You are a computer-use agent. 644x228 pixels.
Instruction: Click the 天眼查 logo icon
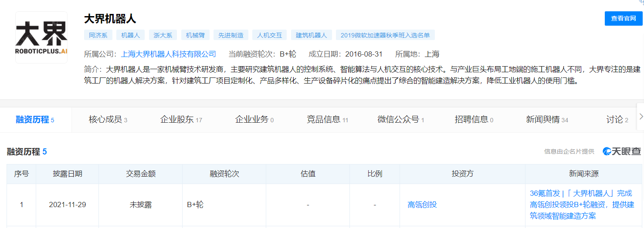pos(622,151)
